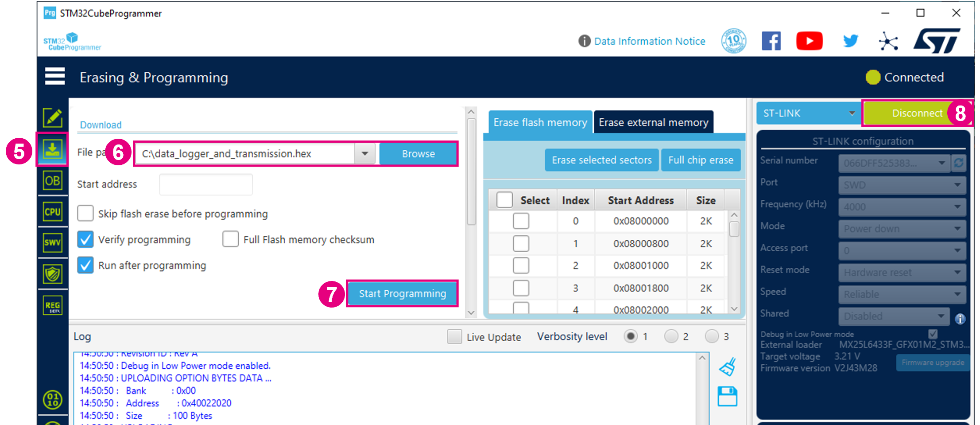Screen dimensions: 980x425
Task: Click the file path text field
Action: (245, 154)
